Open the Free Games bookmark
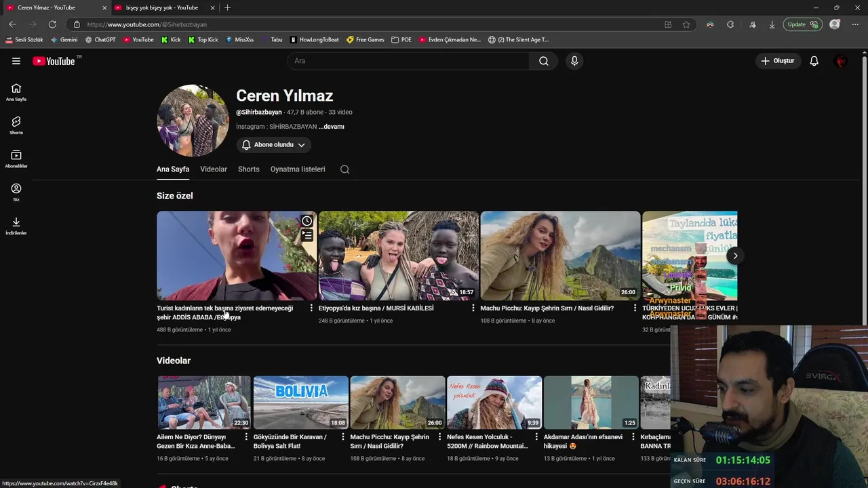The height and width of the screenshot is (488, 868). click(x=366, y=40)
